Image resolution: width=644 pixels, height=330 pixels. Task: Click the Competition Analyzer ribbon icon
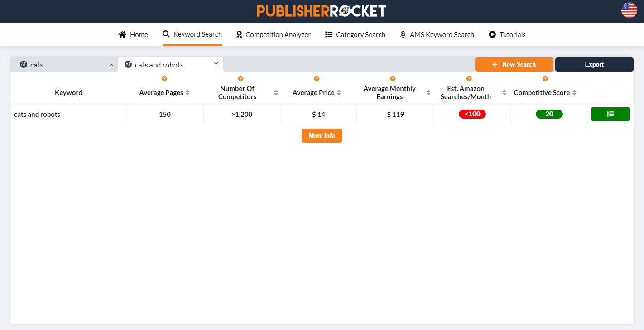pos(239,34)
